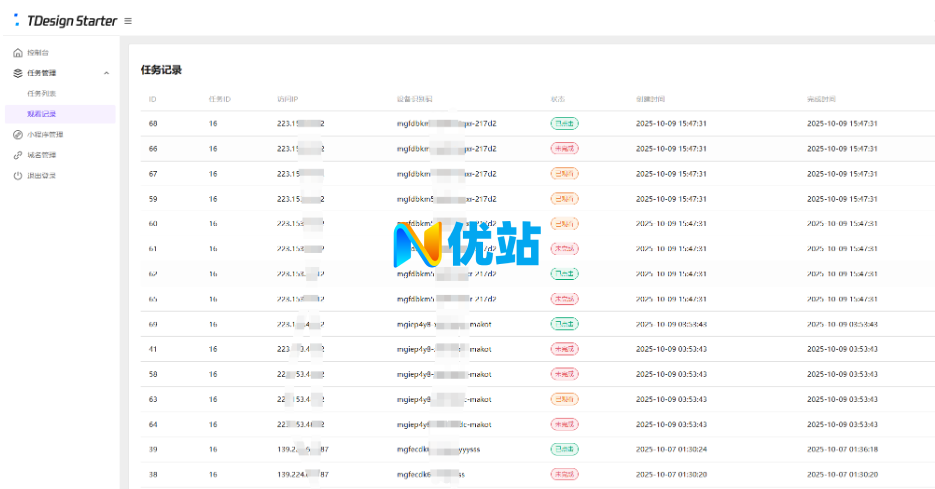The height and width of the screenshot is (489, 935).
Task: Open the 任务列表 submenu item
Action: 42,93
